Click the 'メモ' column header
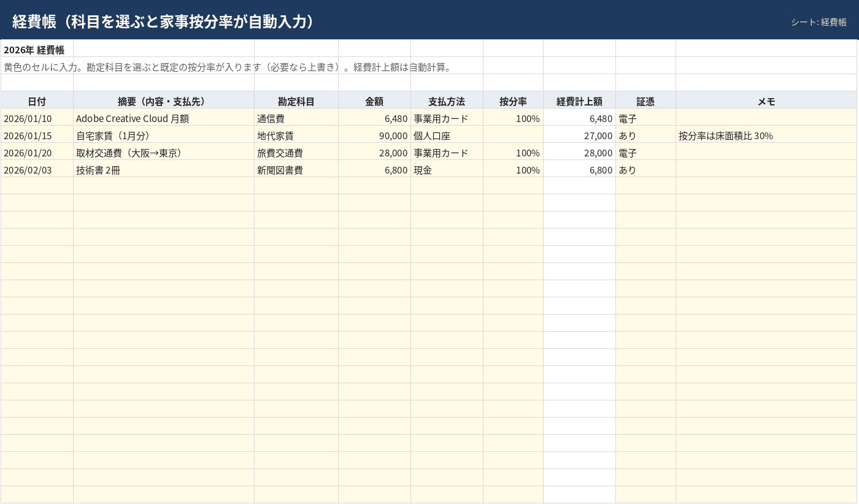The width and height of the screenshot is (859, 504). 766,101
